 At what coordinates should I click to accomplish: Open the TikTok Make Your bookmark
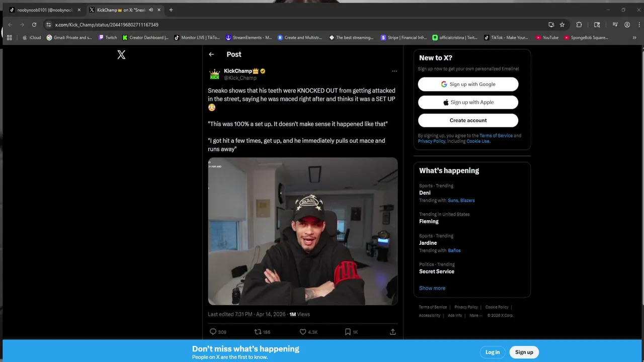click(506, 38)
